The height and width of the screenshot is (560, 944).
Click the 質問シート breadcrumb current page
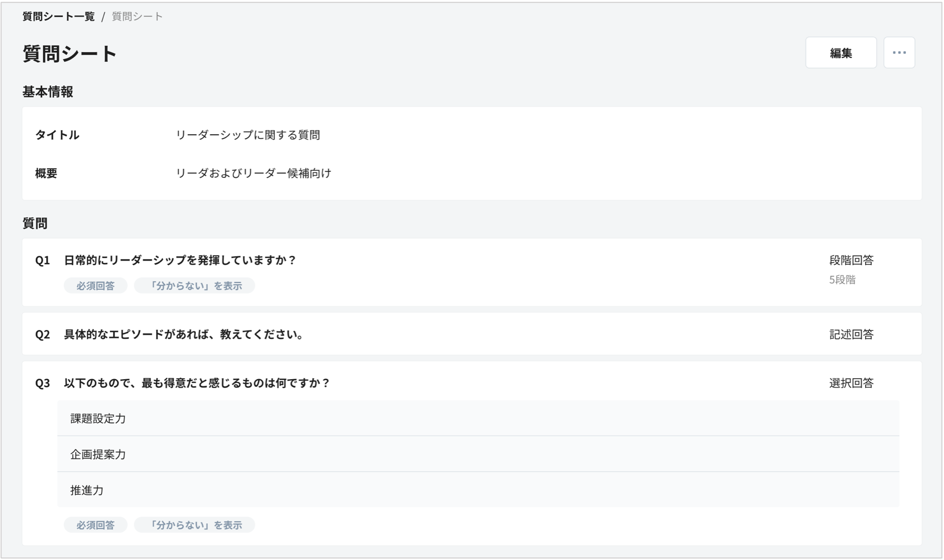(137, 17)
